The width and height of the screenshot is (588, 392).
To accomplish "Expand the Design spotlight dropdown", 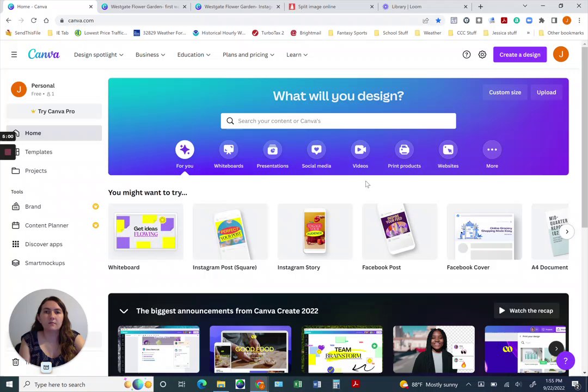I will pos(99,55).
